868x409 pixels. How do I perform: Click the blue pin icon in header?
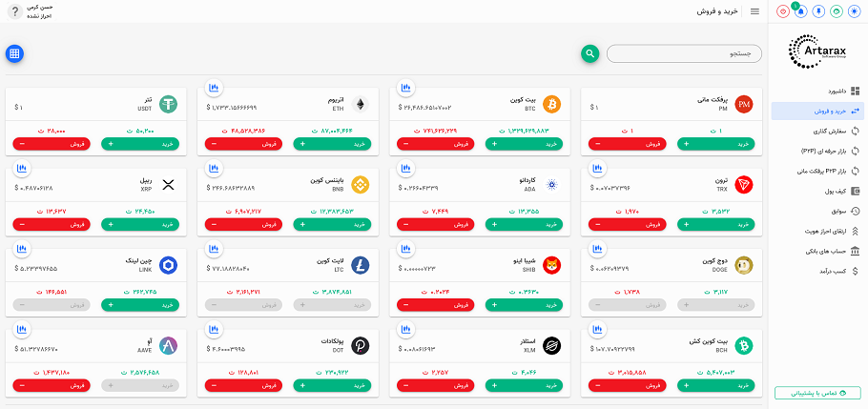[817, 11]
